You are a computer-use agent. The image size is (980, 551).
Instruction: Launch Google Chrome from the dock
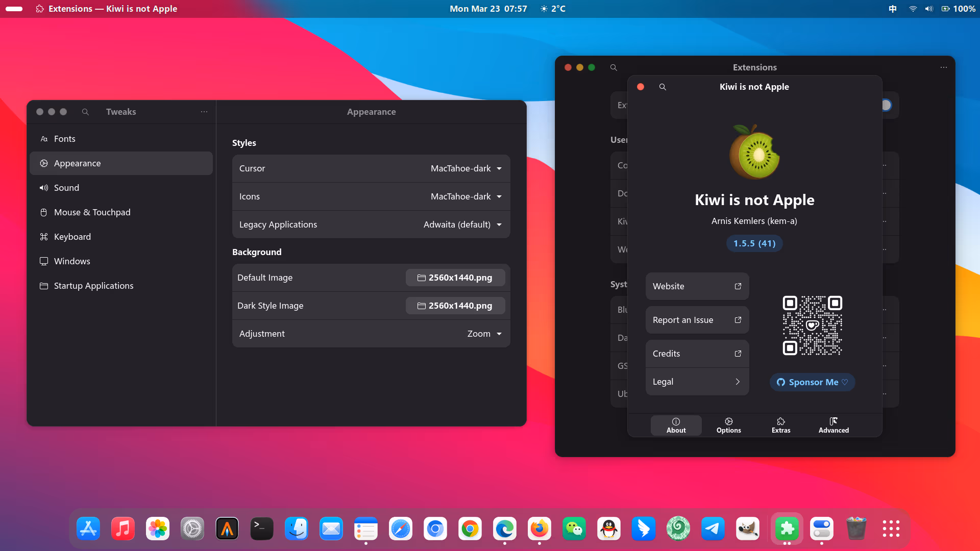tap(470, 529)
